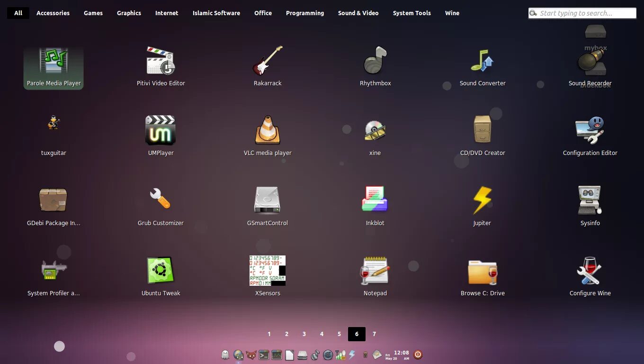
Task: Open Rhythmbox music player
Action: point(375,67)
